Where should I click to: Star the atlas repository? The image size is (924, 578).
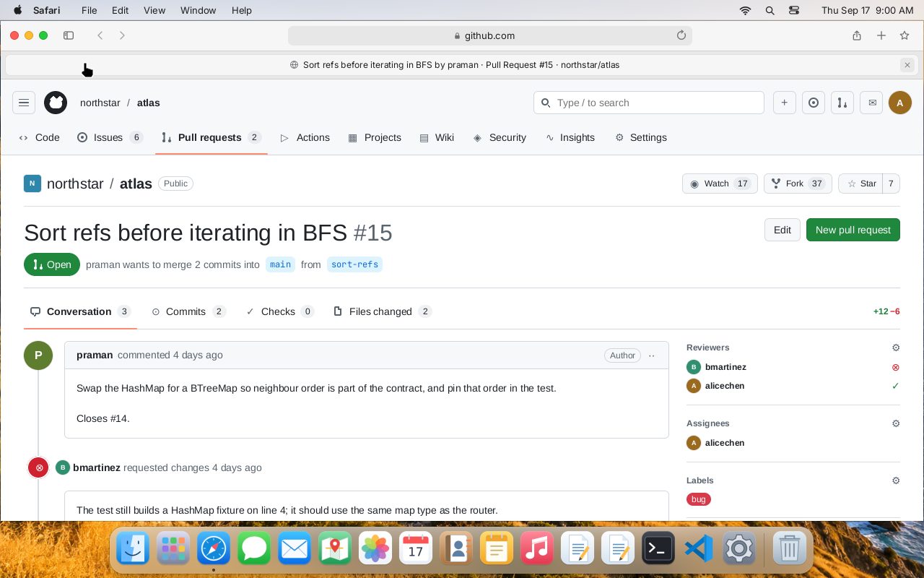pos(860,184)
